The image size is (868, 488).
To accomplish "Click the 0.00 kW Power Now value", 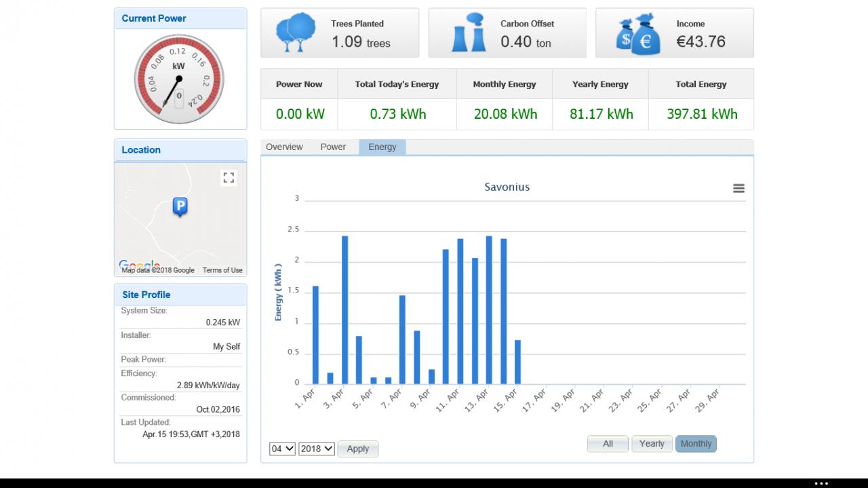I will pyautogui.click(x=300, y=114).
